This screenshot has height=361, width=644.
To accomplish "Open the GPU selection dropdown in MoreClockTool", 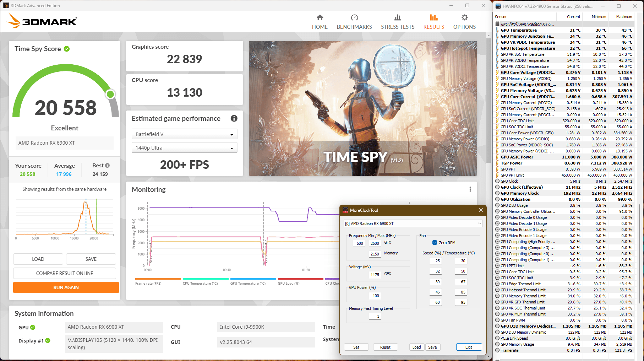I will tap(413, 223).
